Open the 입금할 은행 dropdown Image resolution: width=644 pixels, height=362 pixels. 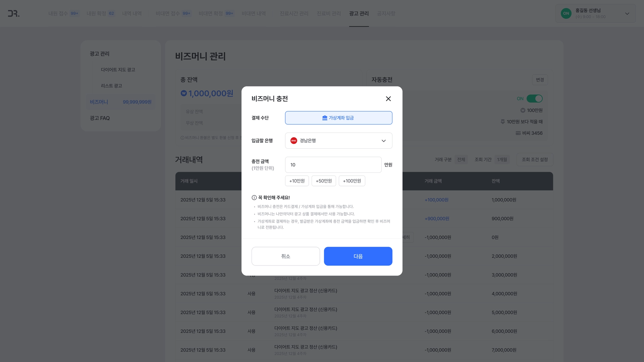coord(338,141)
